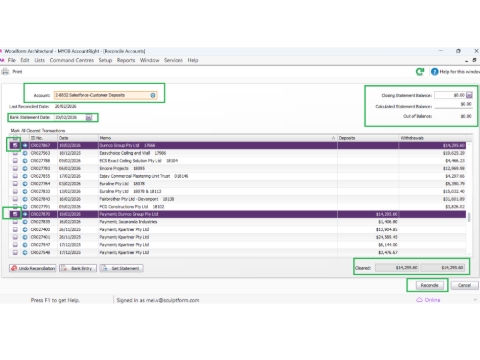This screenshot has height=360, width=480.
Task: Click scrollbar up arrow of transaction list
Action: click(x=469, y=144)
